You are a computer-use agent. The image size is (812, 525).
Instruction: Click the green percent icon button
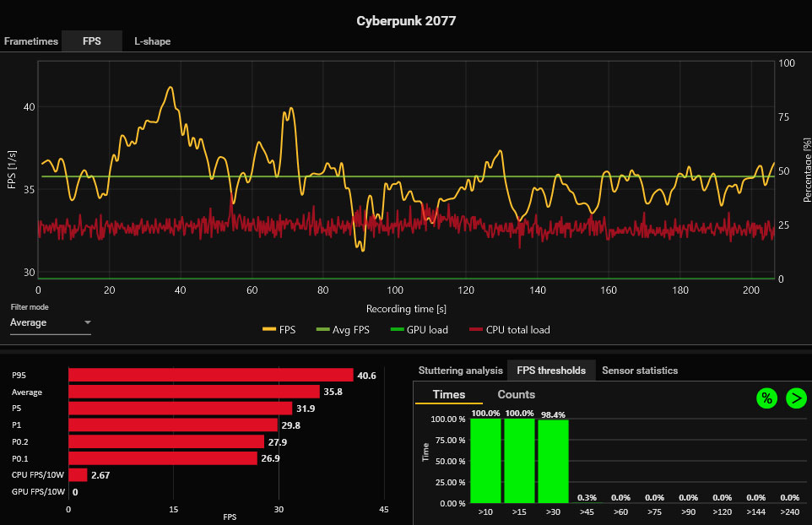click(766, 398)
